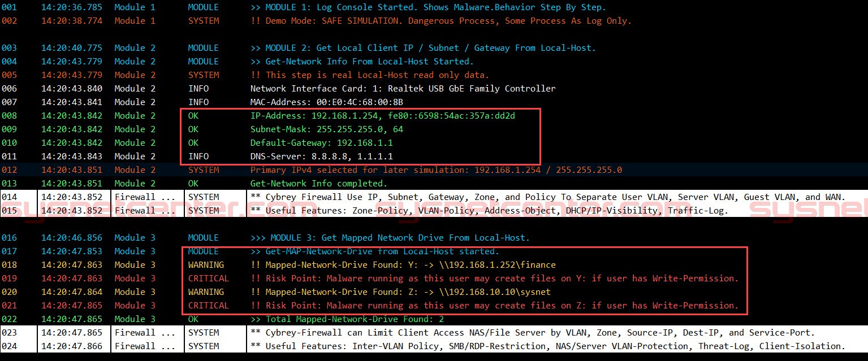Select the 'OK' level in row 022
This screenshot has height=361, width=868.
193,319
